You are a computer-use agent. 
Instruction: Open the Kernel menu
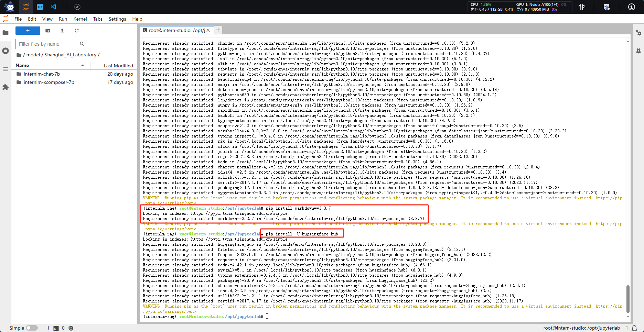pyautogui.click(x=80, y=19)
